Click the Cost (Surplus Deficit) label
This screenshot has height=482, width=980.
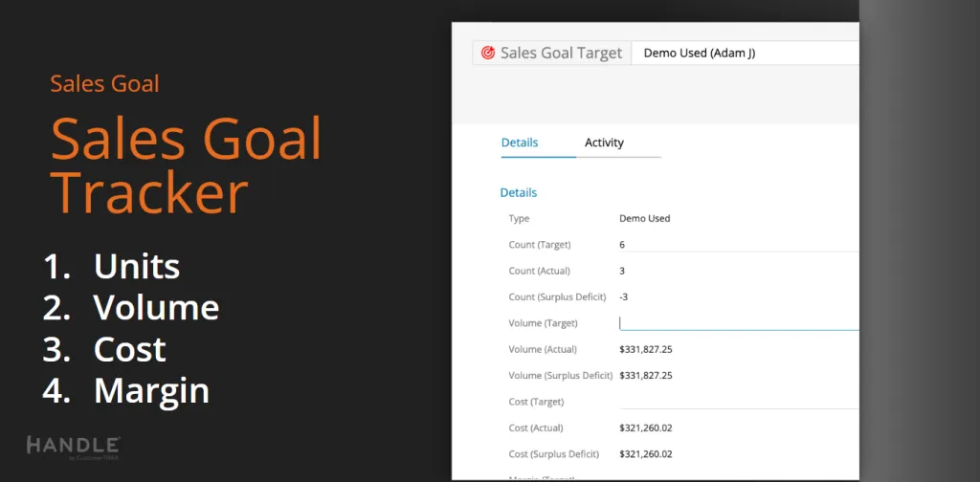click(x=553, y=454)
